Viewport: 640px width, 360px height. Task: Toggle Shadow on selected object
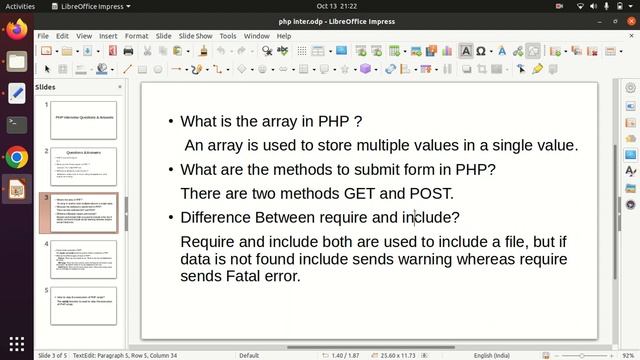[466, 69]
